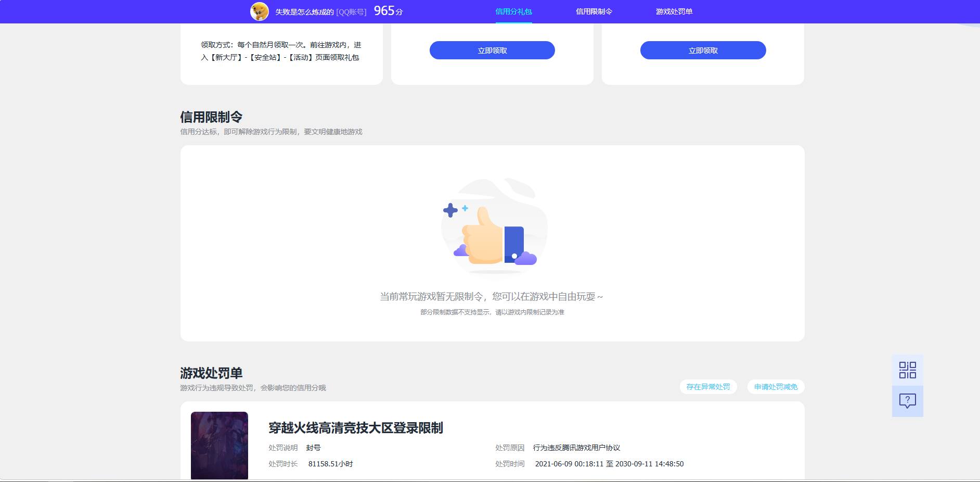Viewport: 980px width, 482px height.
Task: Click the 游戏处罚单 section heading
Action: [x=211, y=373]
